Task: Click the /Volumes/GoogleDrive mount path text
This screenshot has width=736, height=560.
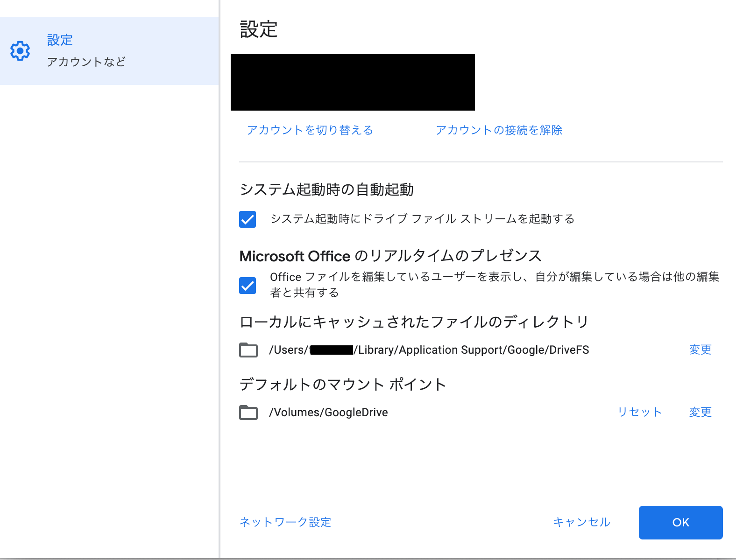Action: [328, 413]
